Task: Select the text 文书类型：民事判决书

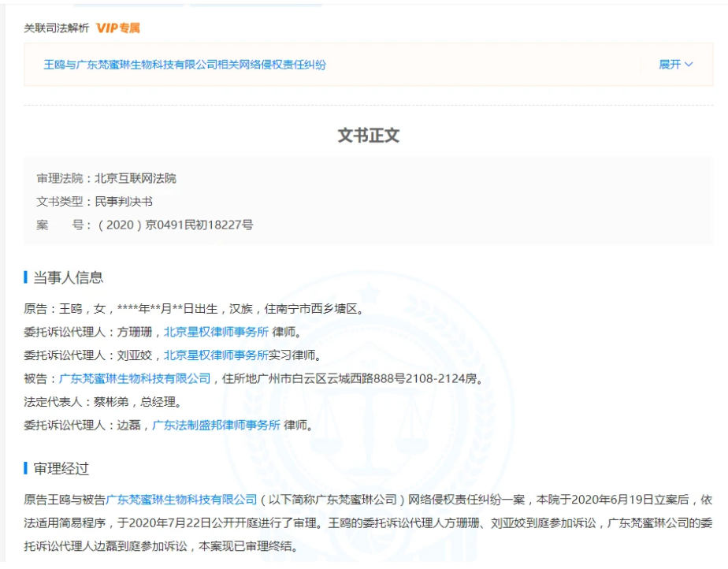Action: 95,202
